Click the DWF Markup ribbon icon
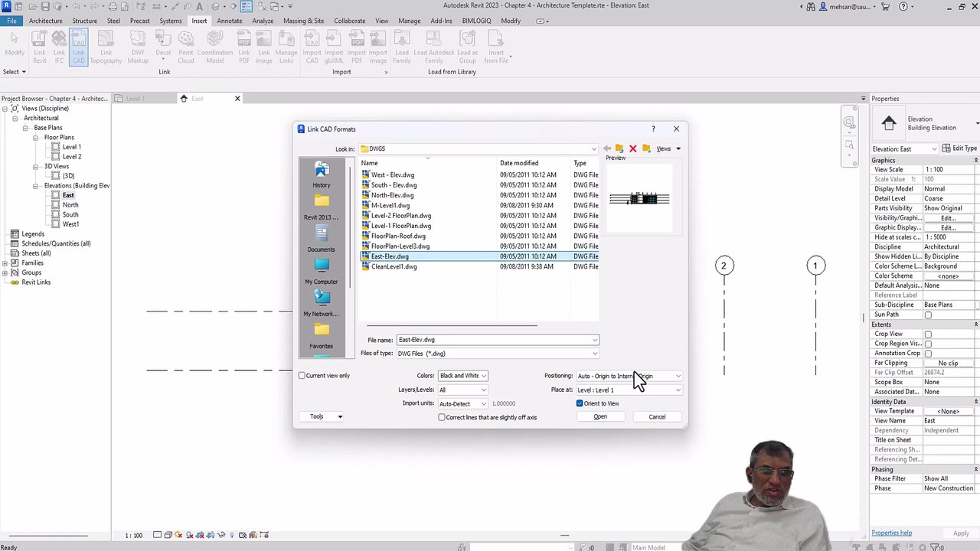Screen dimensions: 980x551 coord(138,47)
